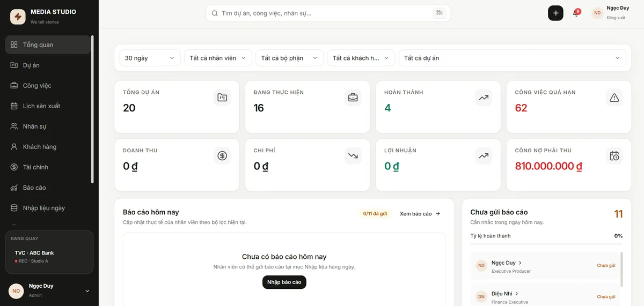Image resolution: width=644 pixels, height=306 pixels.
Task: Click the Nhập liệu ngày database icon
Action: [14, 207]
